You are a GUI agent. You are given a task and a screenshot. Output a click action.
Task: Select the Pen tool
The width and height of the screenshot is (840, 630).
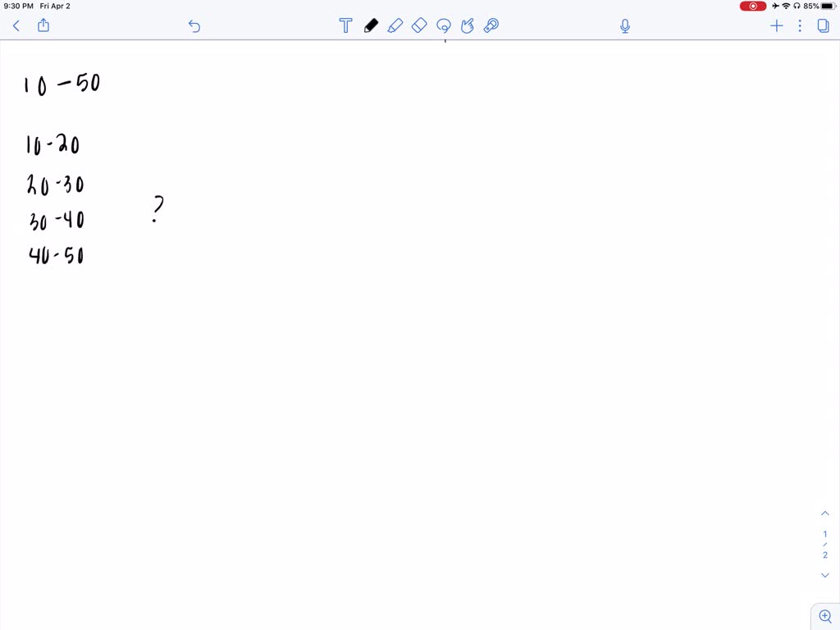[371, 25]
